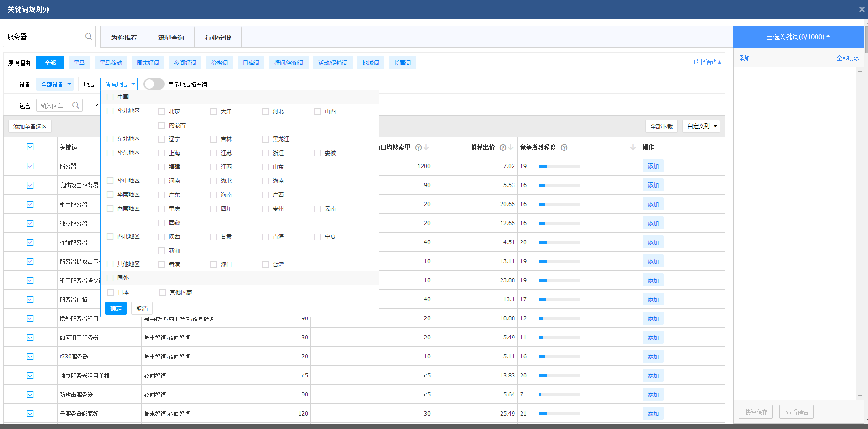868x429 pixels.
Task: Click the competition bar in 服务器 row
Action: tap(559, 166)
